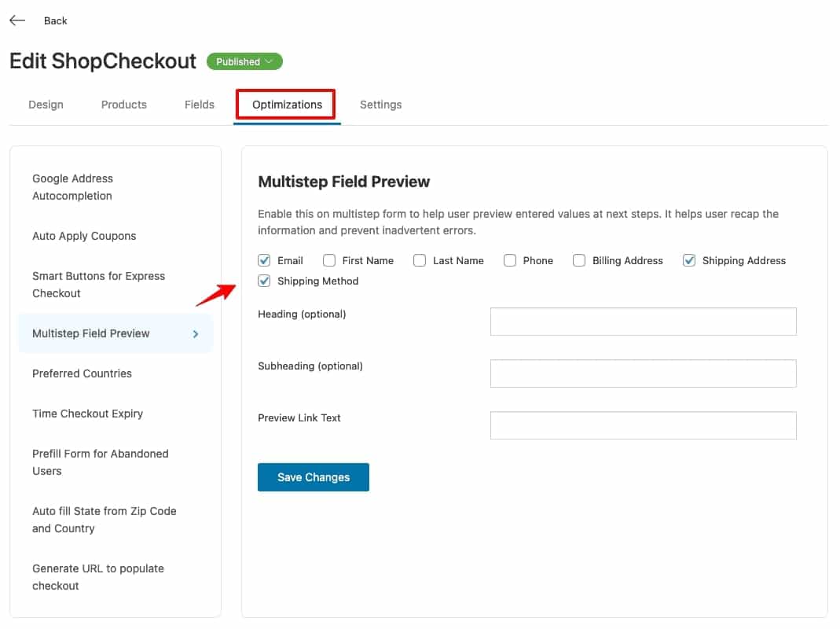
Task: Open Time Checkout Expiry settings
Action: pyautogui.click(x=87, y=414)
